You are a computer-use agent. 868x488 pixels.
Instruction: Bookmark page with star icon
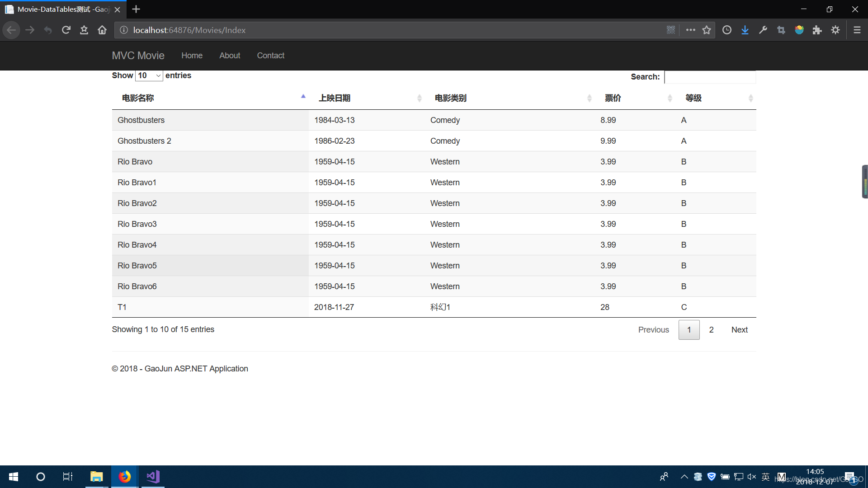tap(707, 30)
